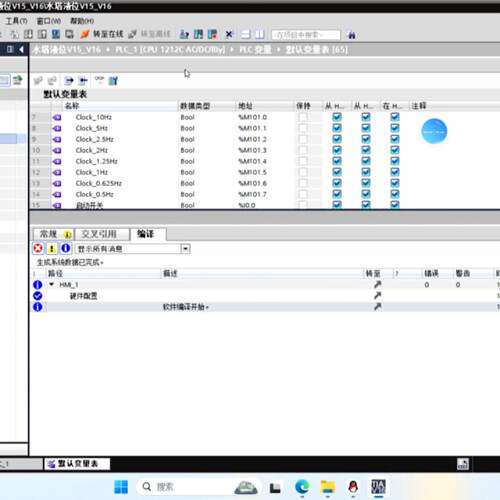Select address %M101.6 cell

pos(252,183)
